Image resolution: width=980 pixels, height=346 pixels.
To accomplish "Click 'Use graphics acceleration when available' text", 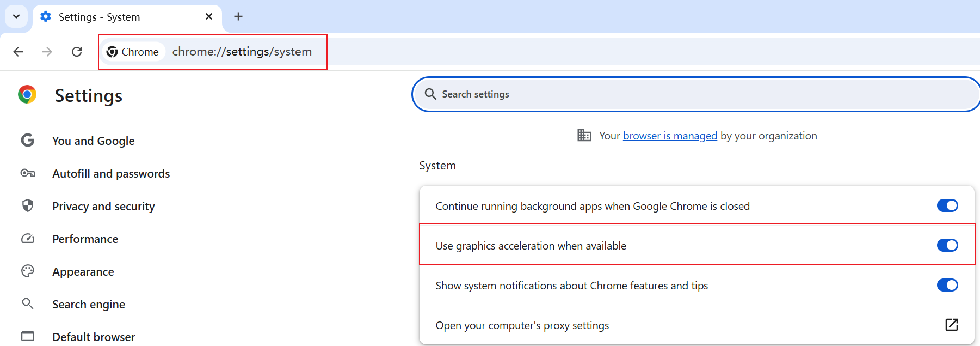I will 531,246.
